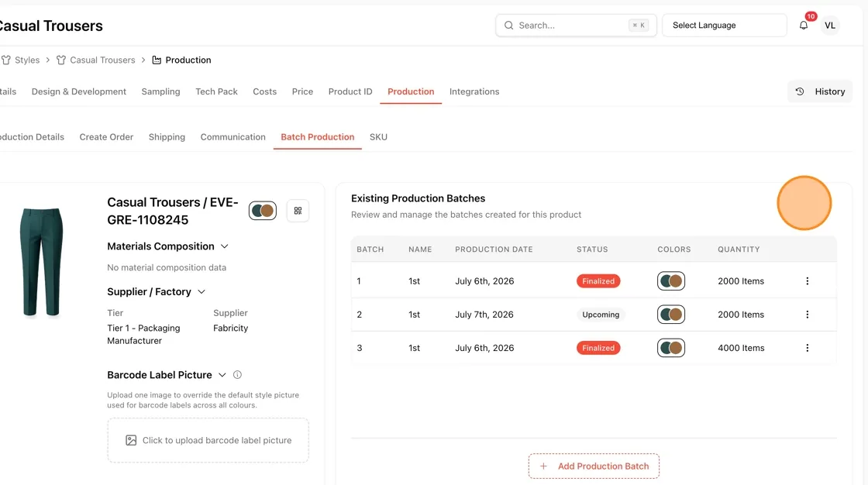This screenshot has height=485, width=868.
Task: Click the QR code icon button
Action: click(x=298, y=211)
